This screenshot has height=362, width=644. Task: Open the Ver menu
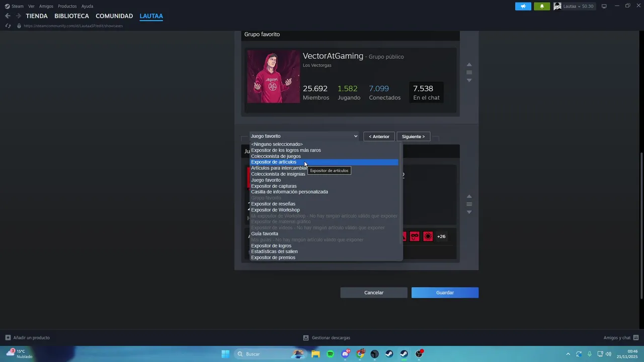click(31, 6)
